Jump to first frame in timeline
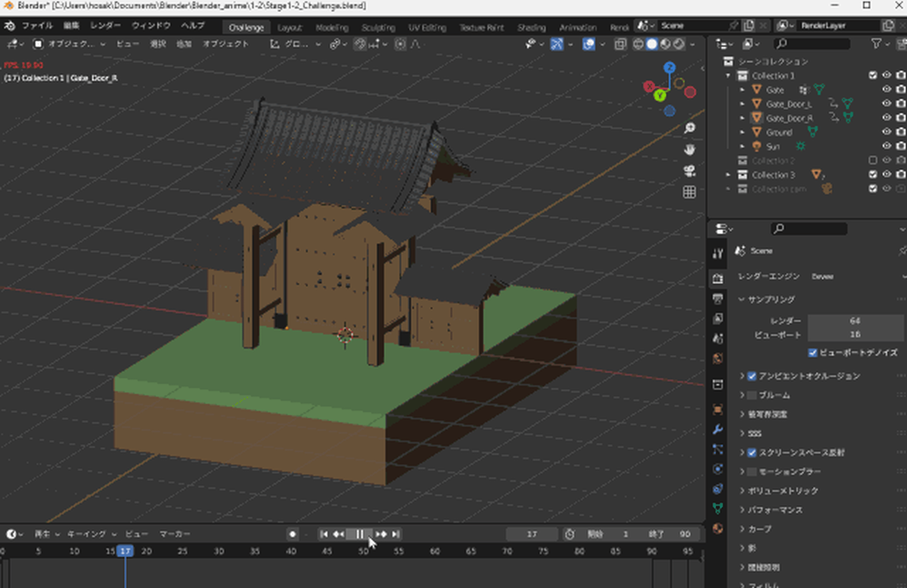The width and height of the screenshot is (907, 588). tap(323, 534)
